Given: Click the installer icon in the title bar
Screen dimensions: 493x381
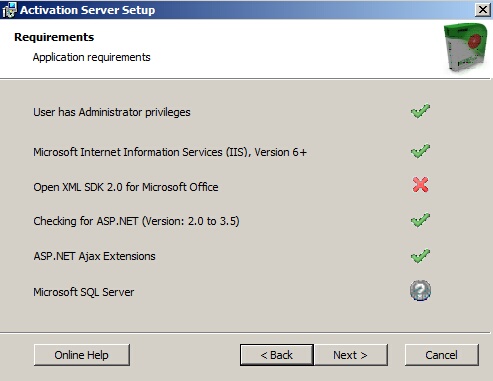Looking at the screenshot, I should pyautogui.click(x=9, y=10).
